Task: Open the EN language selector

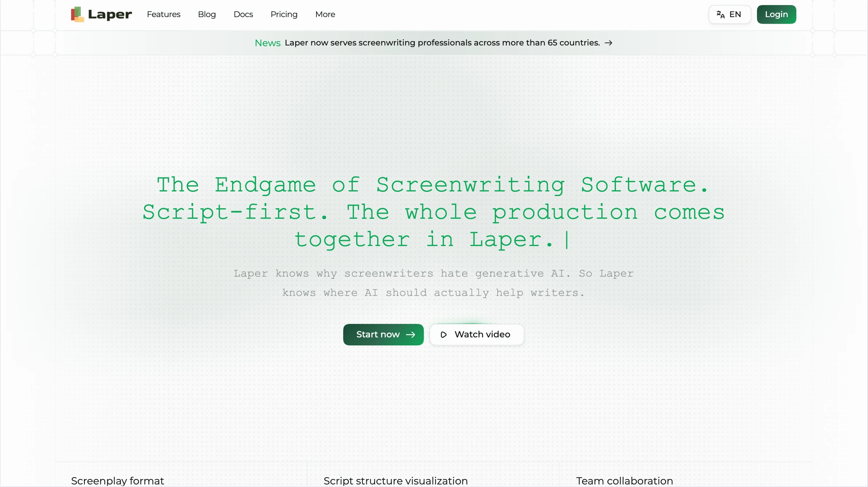Action: [x=730, y=15]
